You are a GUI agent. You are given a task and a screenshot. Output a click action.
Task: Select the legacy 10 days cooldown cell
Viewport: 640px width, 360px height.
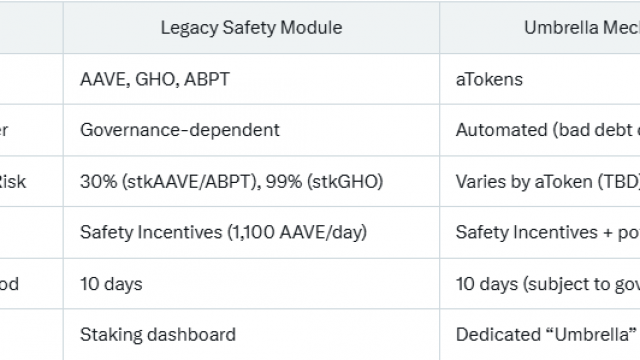tap(251, 284)
